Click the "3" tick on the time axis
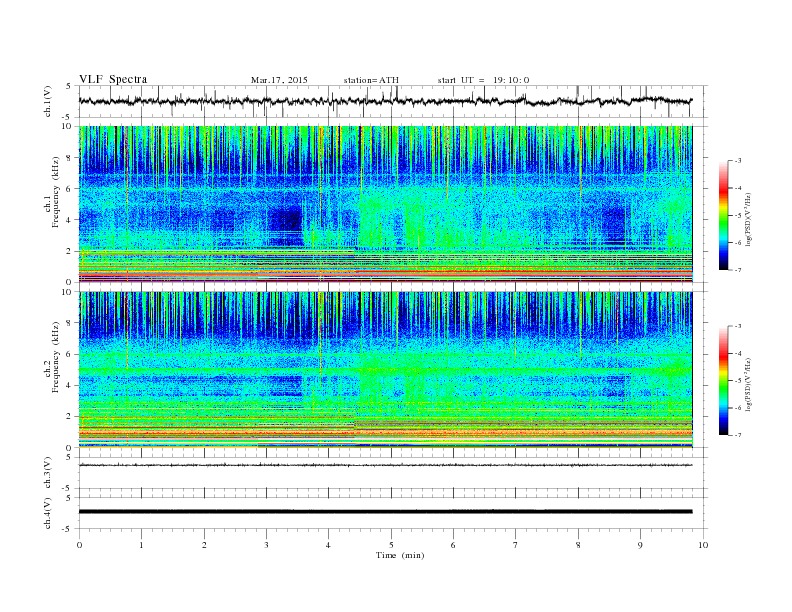This screenshot has width=792, height=612. 266,545
